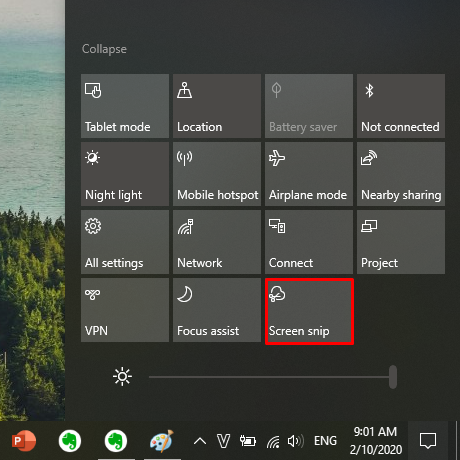This screenshot has width=460, height=460.
Task: Toggle Focus assist
Action: [x=217, y=310]
